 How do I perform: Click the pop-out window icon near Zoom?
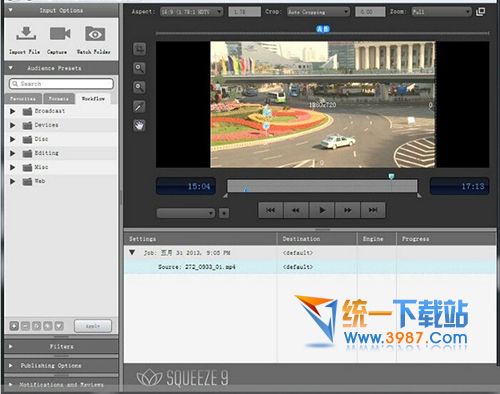pos(480,12)
